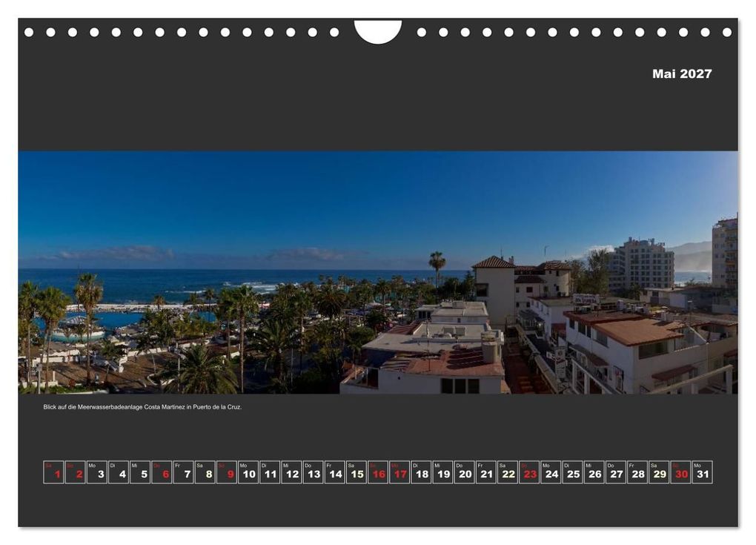The width and height of the screenshot is (756, 545).
Task: Select day 22 (Sa) in the calendar strip
Action: (508, 472)
